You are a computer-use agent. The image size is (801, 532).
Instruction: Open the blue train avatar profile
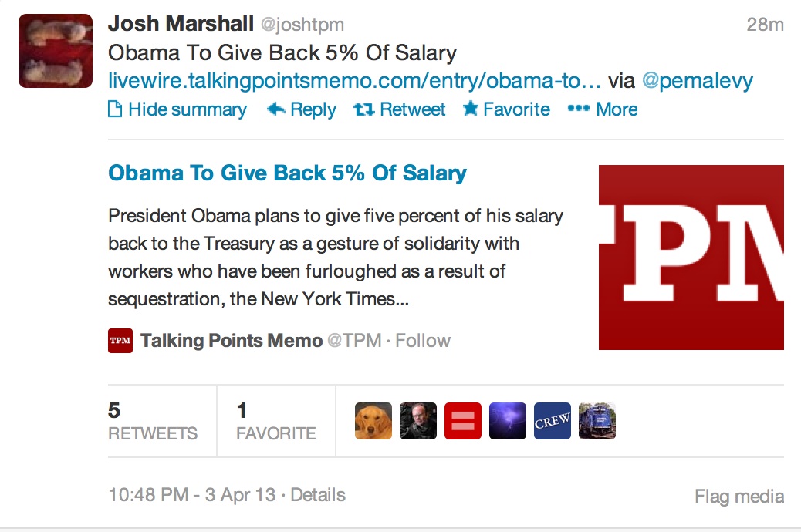pyautogui.click(x=597, y=421)
